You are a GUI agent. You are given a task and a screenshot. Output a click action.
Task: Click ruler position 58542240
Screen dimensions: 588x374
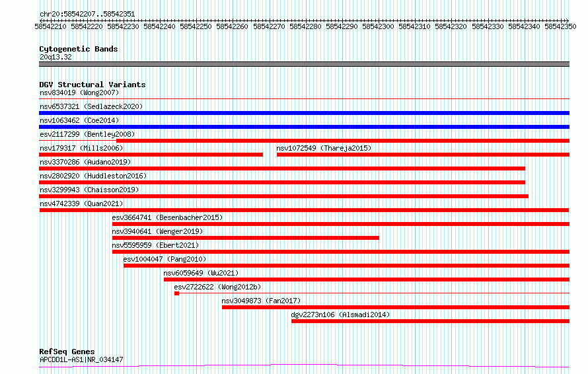pos(160,26)
